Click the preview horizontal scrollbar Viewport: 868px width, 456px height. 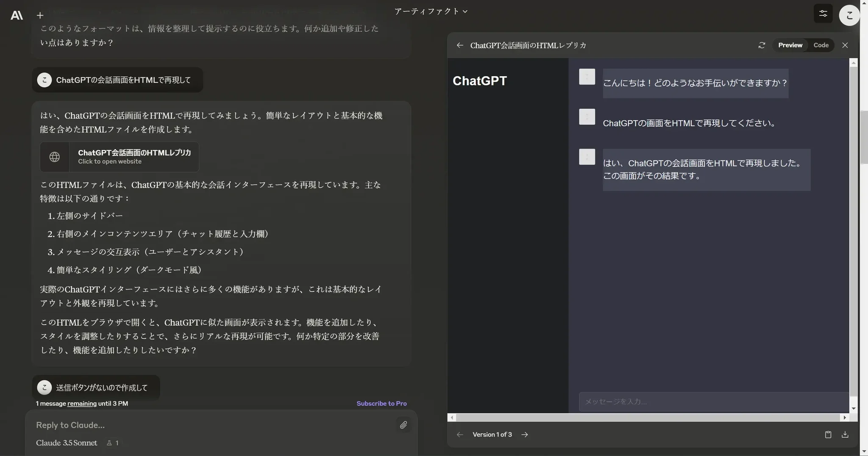[x=648, y=417]
